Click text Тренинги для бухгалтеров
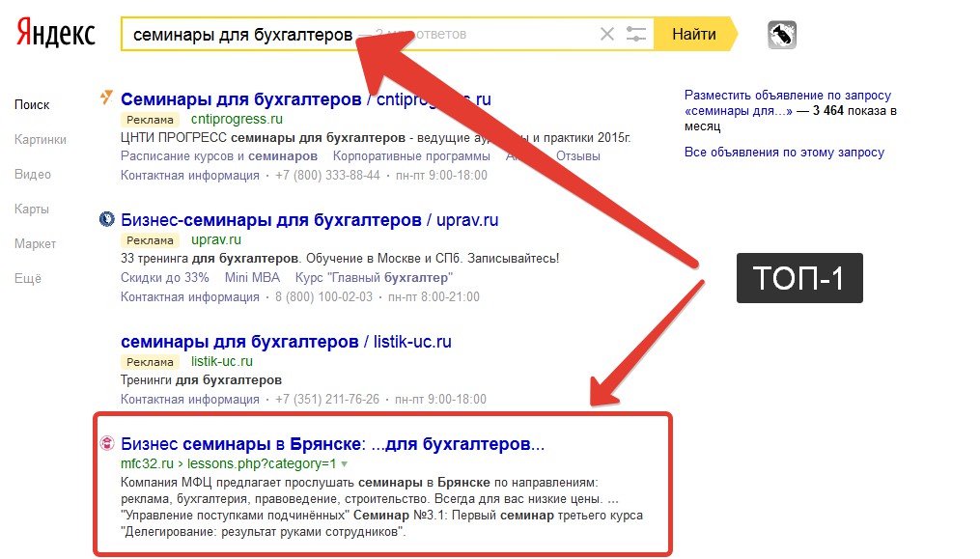980x559 pixels. click(201, 380)
